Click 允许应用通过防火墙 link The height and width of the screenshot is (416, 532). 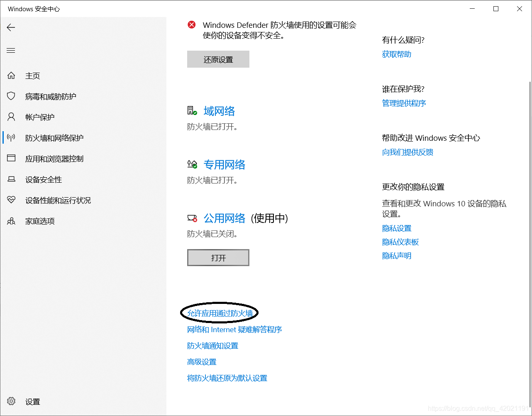(220, 313)
